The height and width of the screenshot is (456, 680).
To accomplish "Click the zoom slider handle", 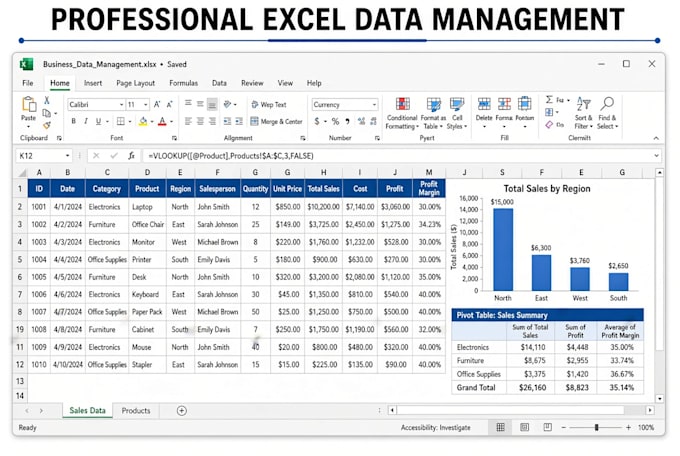I will click(597, 427).
